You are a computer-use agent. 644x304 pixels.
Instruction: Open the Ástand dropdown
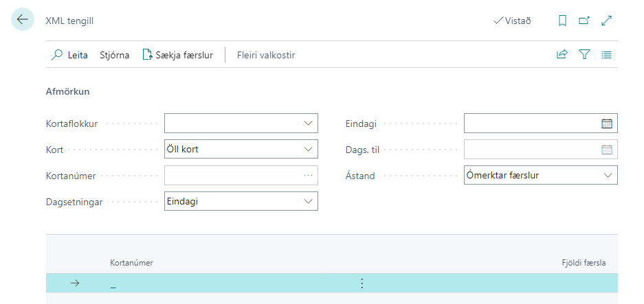click(x=608, y=175)
